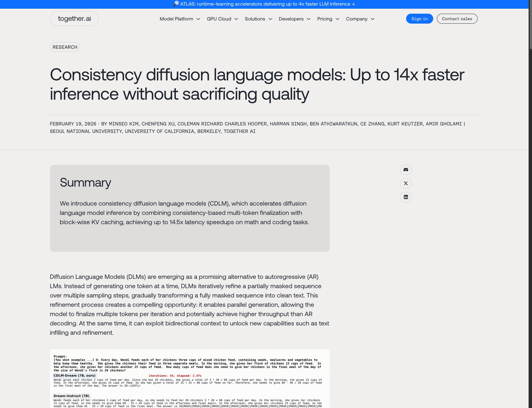The height and width of the screenshot is (408, 532).
Task: Click the article title heading
Action: coord(257,84)
